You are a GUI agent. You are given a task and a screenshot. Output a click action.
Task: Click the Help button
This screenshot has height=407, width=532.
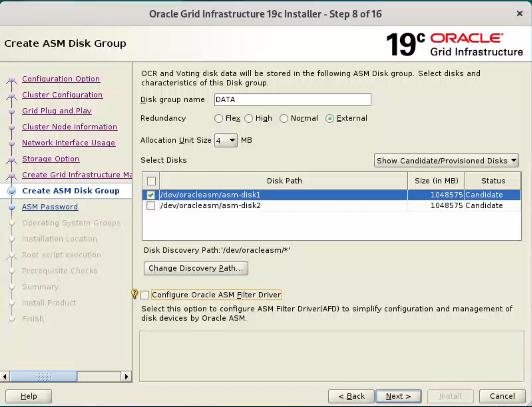pyautogui.click(x=28, y=396)
